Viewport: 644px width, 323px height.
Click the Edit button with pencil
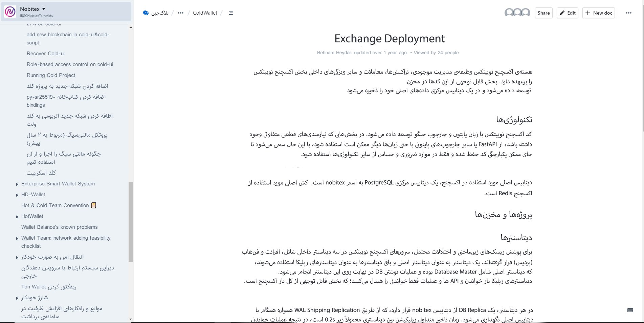point(568,13)
